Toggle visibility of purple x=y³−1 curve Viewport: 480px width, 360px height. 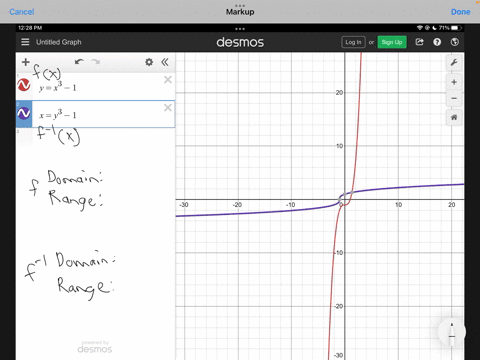click(24, 113)
